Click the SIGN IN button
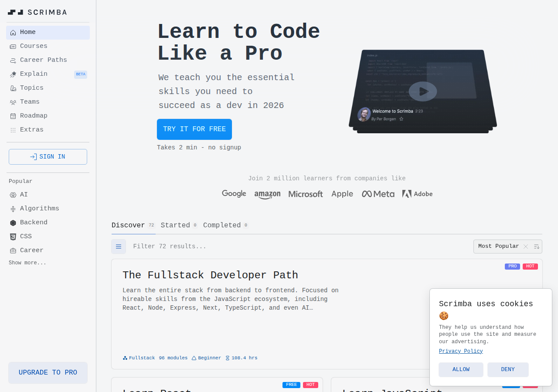Screen dimensions: 558x392 click(x=48, y=157)
